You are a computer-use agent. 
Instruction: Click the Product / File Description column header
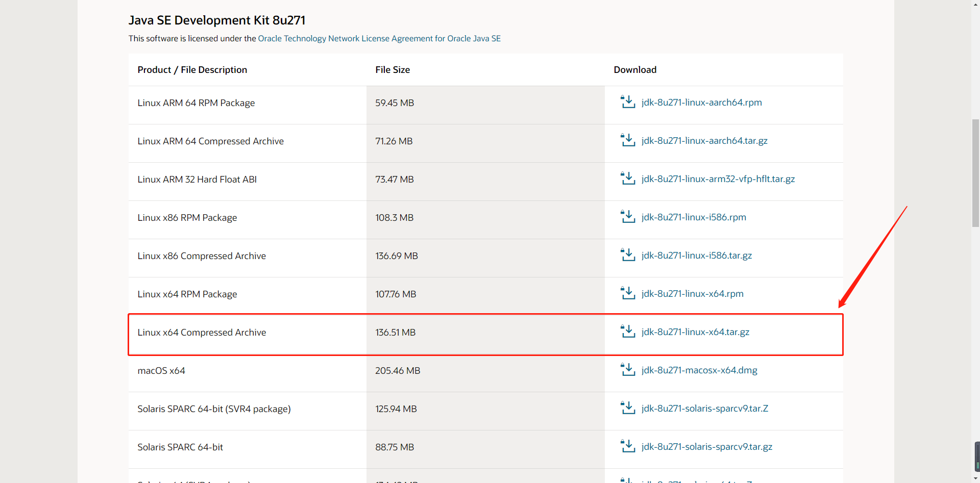(192, 70)
